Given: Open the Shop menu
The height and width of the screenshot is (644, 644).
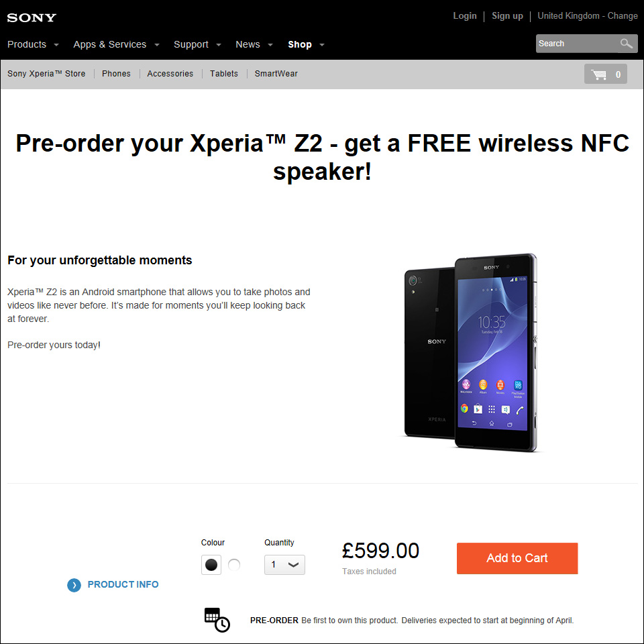Looking at the screenshot, I should (x=306, y=44).
